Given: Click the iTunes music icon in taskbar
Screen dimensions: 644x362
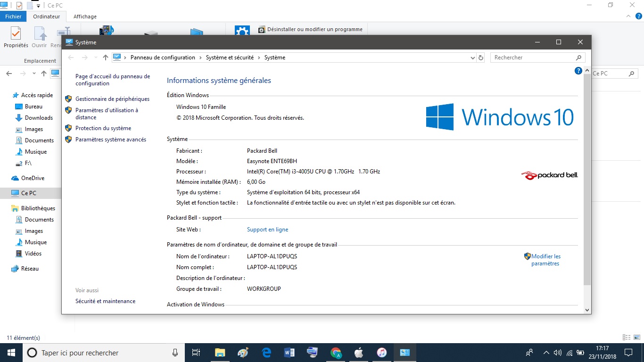Looking at the screenshot, I should click(382, 353).
